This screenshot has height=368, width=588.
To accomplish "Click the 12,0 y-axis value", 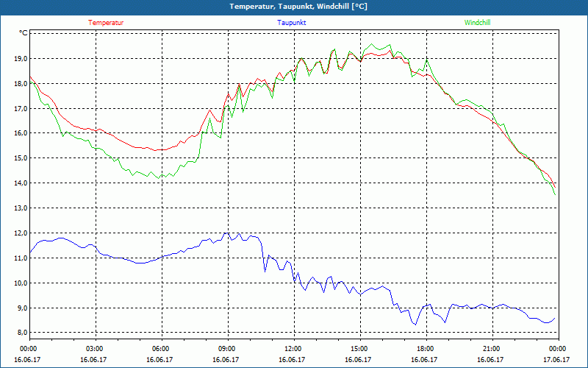I will click(21, 233).
